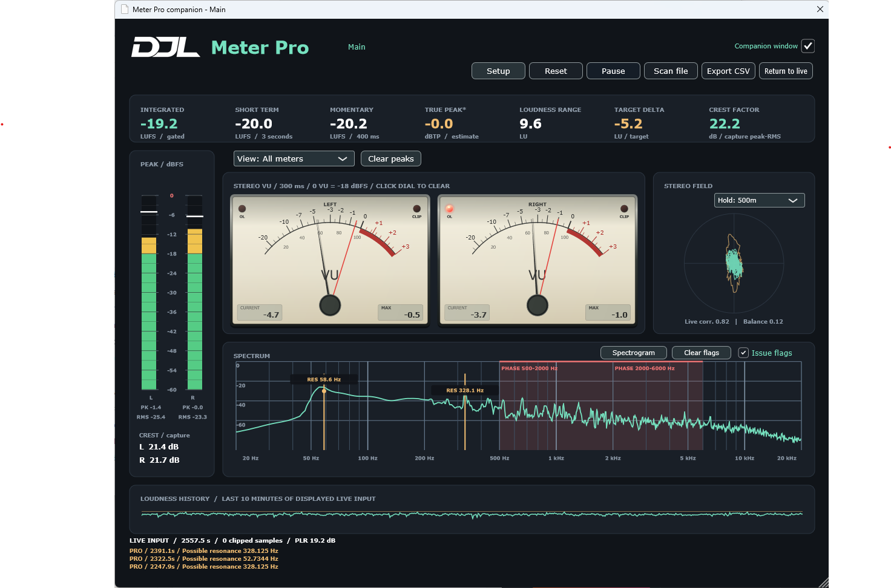
Task: Open the View: All meters dropdown
Action: coord(294,158)
